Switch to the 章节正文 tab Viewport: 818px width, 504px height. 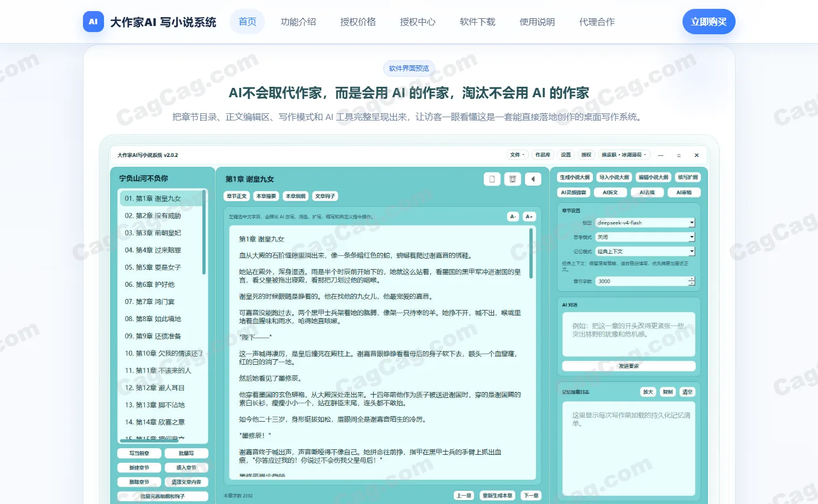tap(237, 196)
